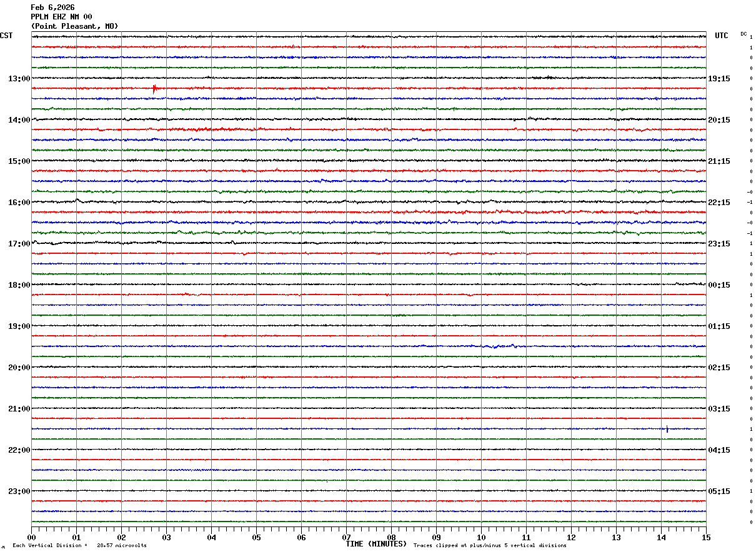Select station code "PPLM EHZ NM 00"
This screenshot has height=554, width=756.
[x=61, y=17]
